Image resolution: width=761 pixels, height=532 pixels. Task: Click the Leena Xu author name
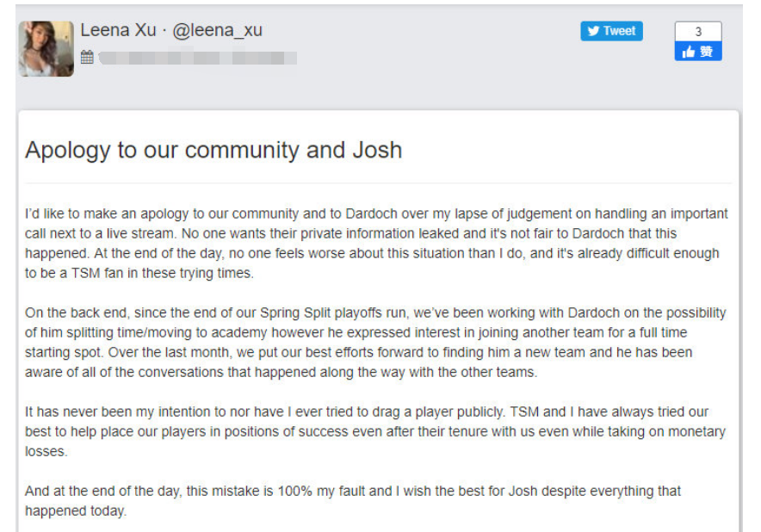coord(118,30)
